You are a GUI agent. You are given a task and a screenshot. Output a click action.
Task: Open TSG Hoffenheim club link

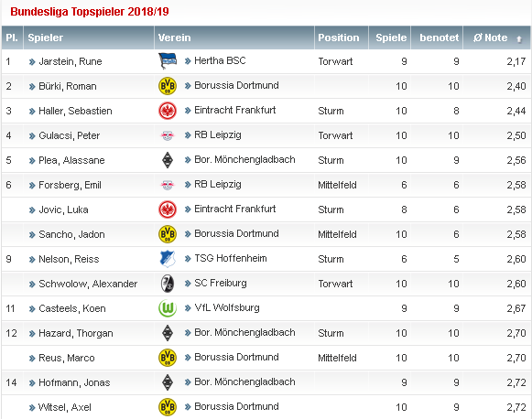[x=231, y=258]
